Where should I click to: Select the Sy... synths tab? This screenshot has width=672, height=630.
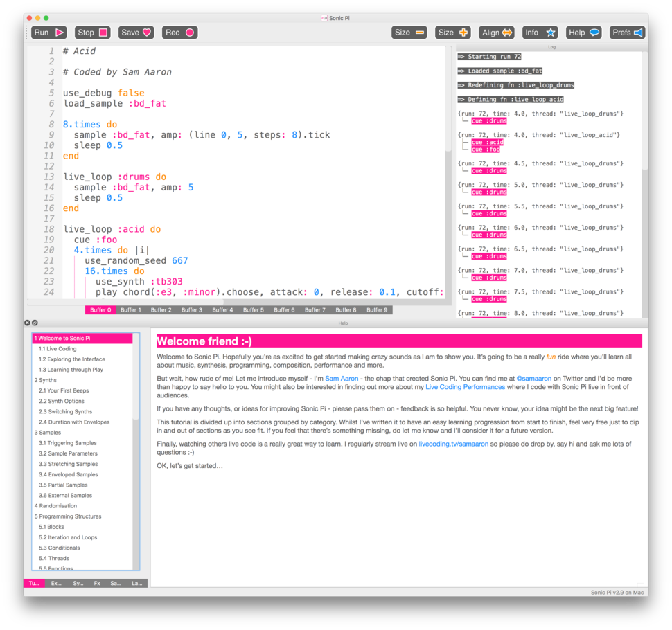click(78, 584)
